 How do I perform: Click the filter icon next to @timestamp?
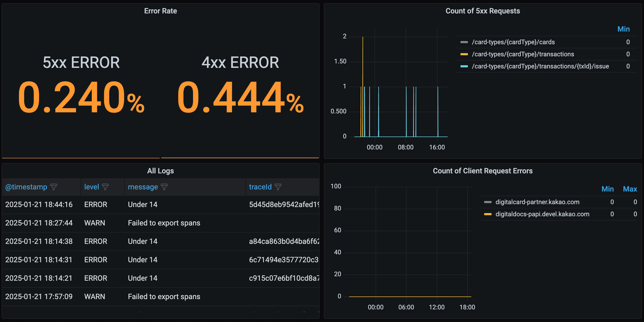[x=54, y=187]
